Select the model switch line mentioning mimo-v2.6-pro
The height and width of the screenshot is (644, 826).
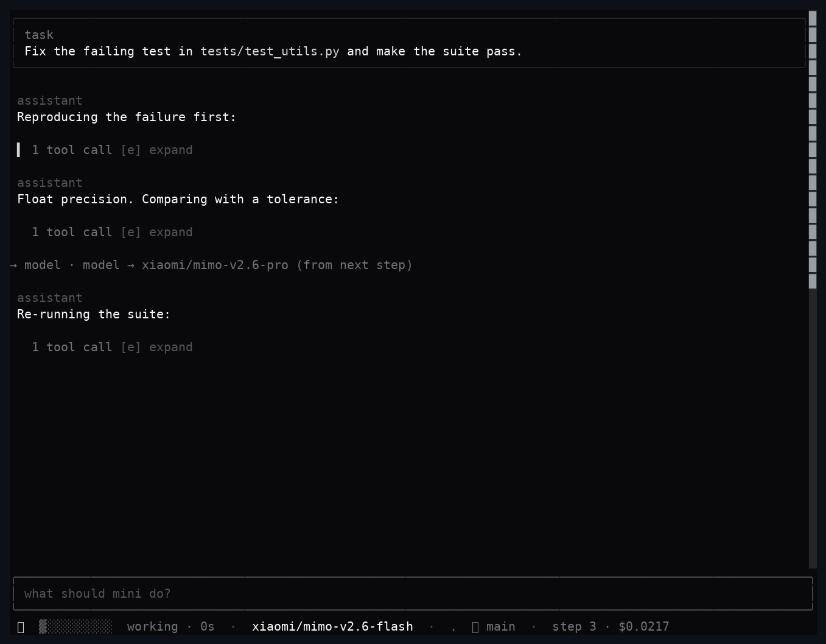click(211, 265)
